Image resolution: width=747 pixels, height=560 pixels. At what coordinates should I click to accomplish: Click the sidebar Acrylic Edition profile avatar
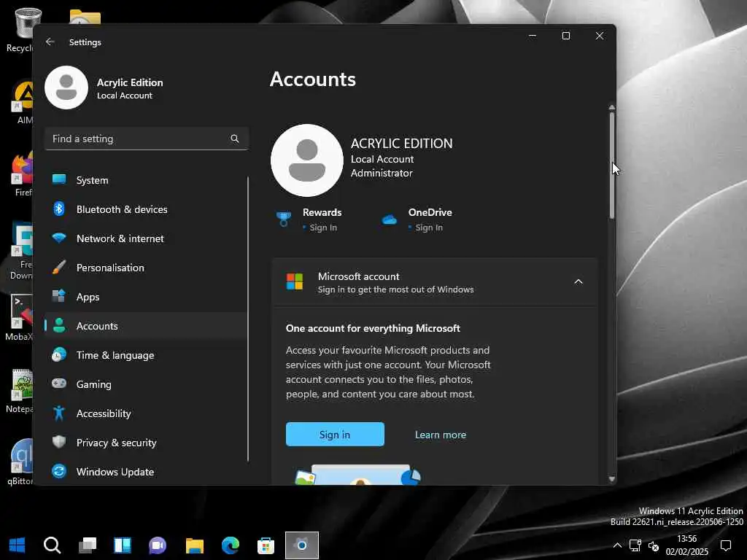(x=66, y=87)
